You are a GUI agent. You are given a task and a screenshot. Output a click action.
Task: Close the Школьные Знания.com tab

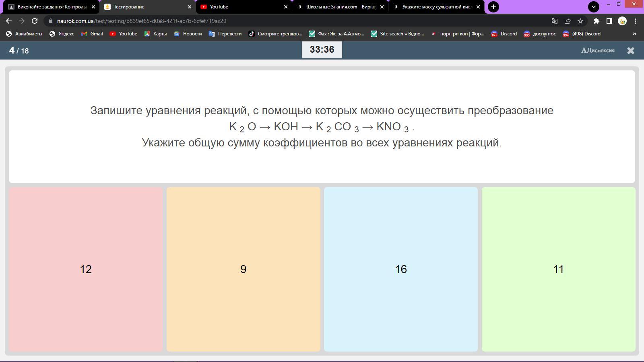pyautogui.click(x=382, y=7)
